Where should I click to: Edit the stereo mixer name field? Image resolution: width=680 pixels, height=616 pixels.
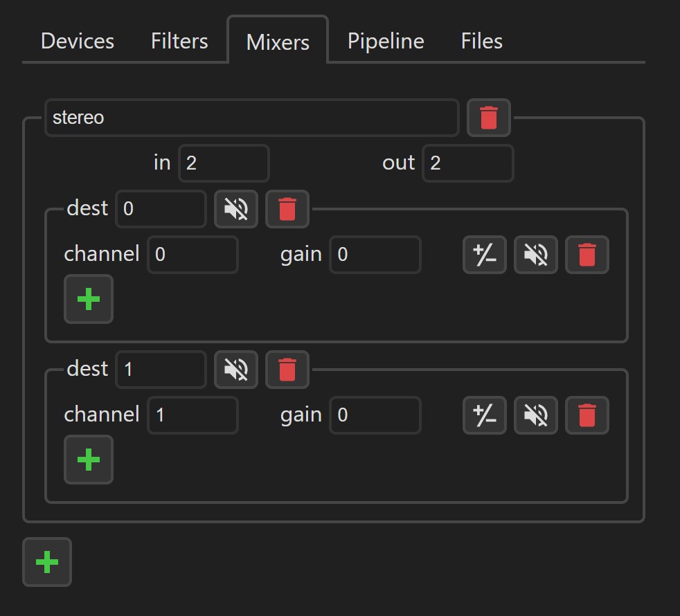tap(251, 118)
